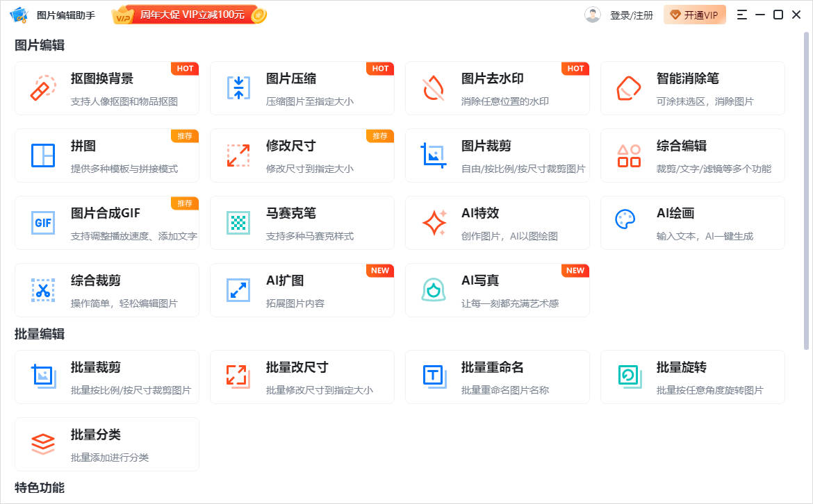Image resolution: width=813 pixels, height=504 pixels.
Task: Click the 批量旋转 rotate icon
Action: tap(630, 376)
